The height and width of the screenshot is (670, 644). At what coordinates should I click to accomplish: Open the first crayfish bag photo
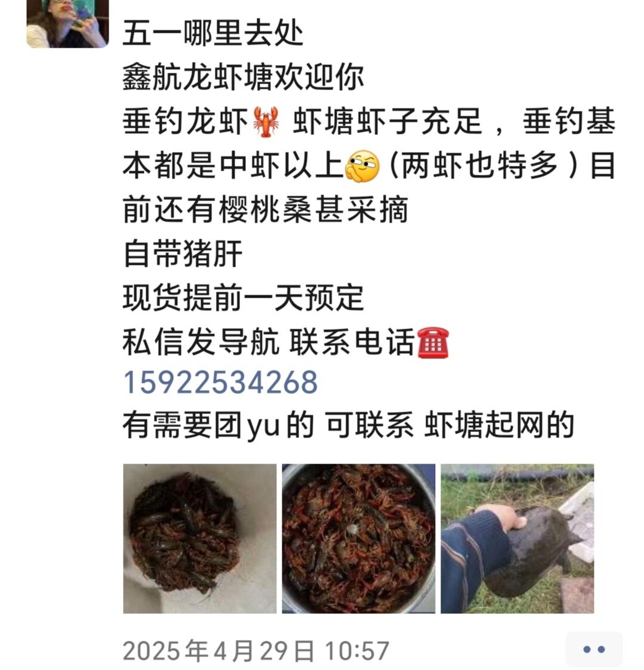point(199,538)
